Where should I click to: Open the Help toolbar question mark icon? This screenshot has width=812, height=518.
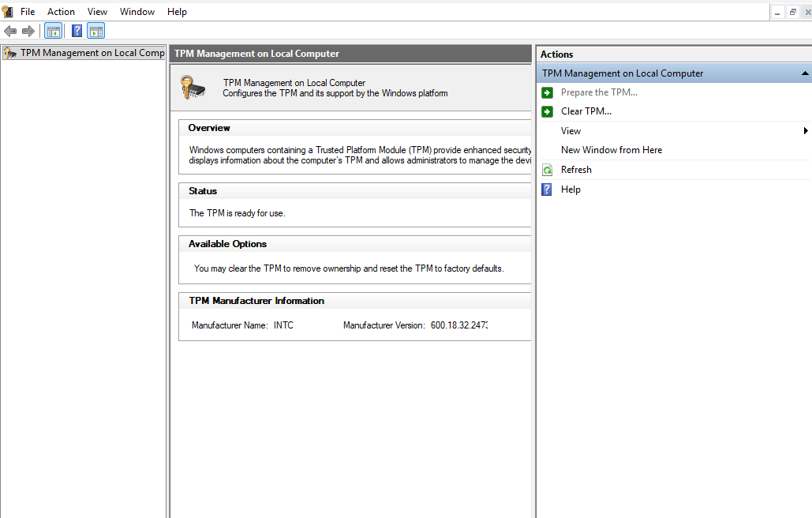coord(77,31)
